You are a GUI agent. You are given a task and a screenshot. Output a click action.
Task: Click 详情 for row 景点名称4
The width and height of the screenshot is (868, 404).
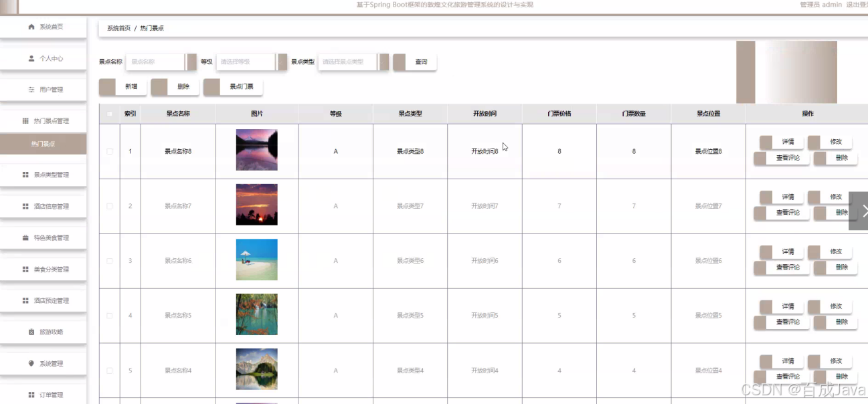point(780,361)
